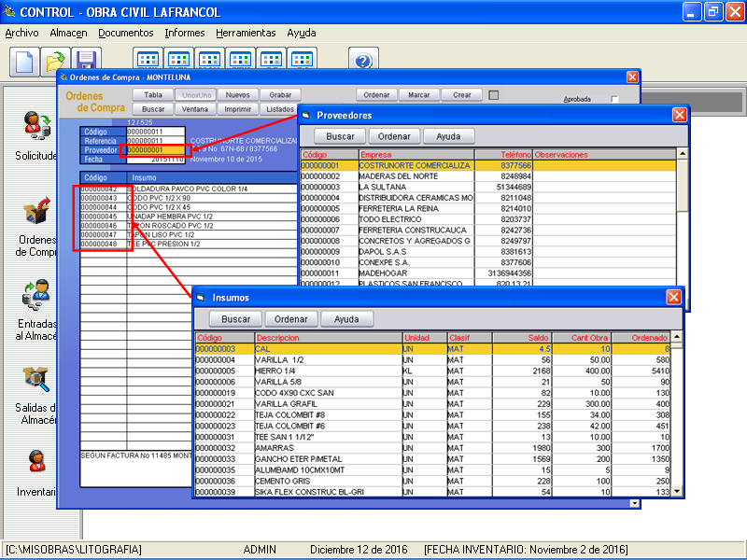Open Entradas al Almacén sidebar icon
This screenshot has width=747, height=560.
(x=37, y=295)
